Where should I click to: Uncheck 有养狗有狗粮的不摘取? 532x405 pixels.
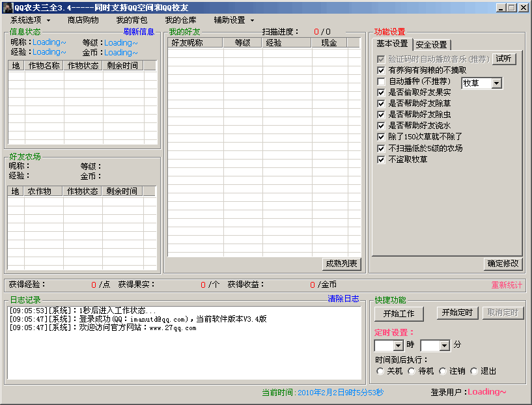(x=381, y=70)
